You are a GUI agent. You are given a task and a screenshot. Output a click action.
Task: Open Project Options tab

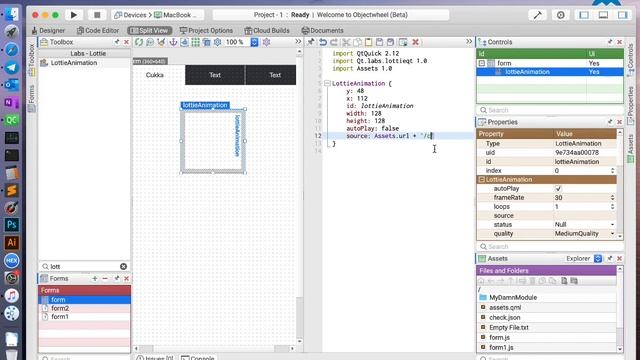(206, 31)
